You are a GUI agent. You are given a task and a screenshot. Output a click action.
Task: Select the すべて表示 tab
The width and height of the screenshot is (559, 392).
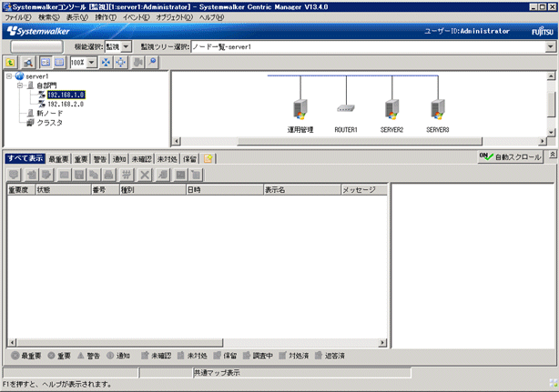click(25, 158)
